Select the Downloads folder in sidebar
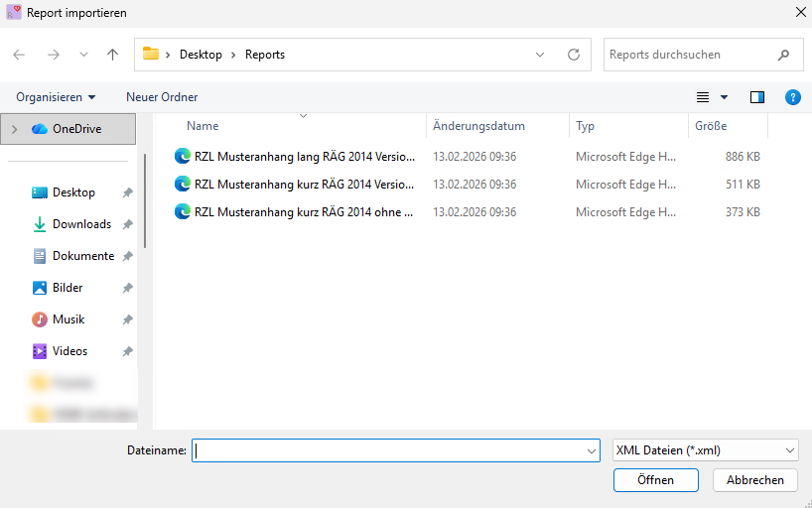Screen dimensions: 812x508 81,224
